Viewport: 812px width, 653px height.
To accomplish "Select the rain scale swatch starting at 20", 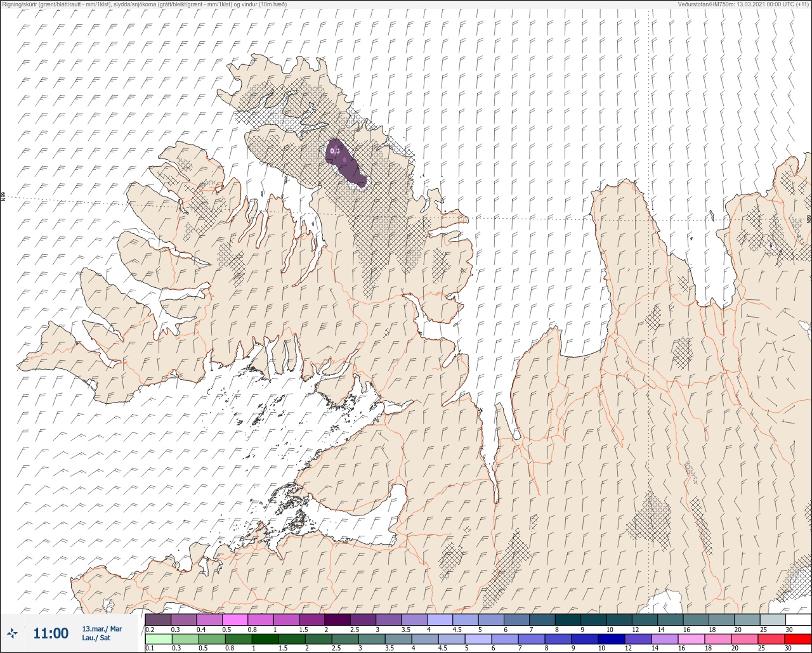I will pyautogui.click(x=744, y=638).
